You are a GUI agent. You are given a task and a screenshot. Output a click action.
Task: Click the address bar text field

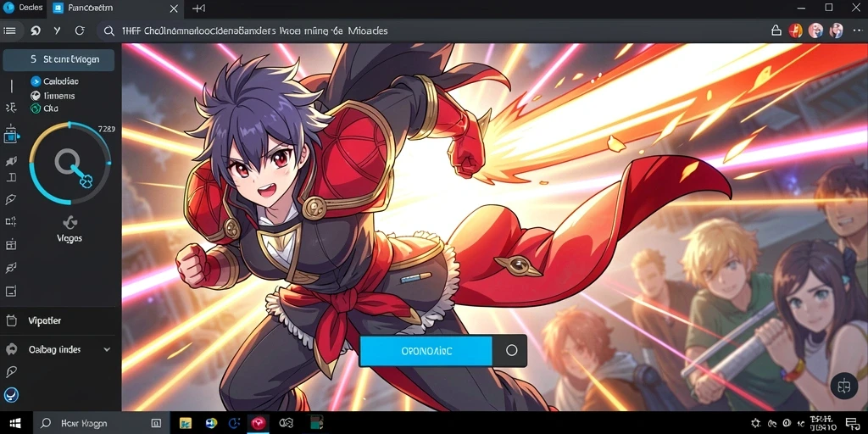click(431, 31)
